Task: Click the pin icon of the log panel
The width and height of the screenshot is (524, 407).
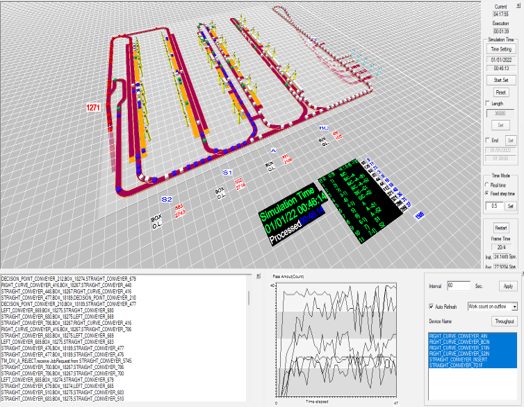Action: [258, 276]
